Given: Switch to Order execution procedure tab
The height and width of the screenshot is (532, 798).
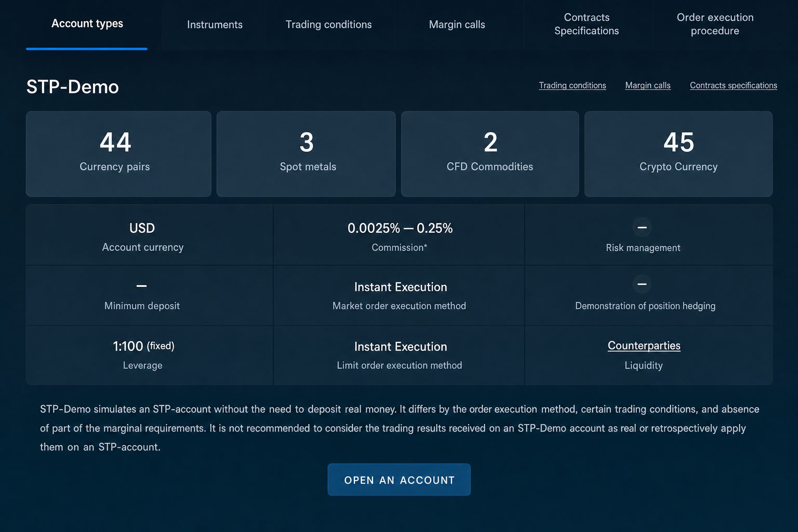Looking at the screenshot, I should coord(715,24).
